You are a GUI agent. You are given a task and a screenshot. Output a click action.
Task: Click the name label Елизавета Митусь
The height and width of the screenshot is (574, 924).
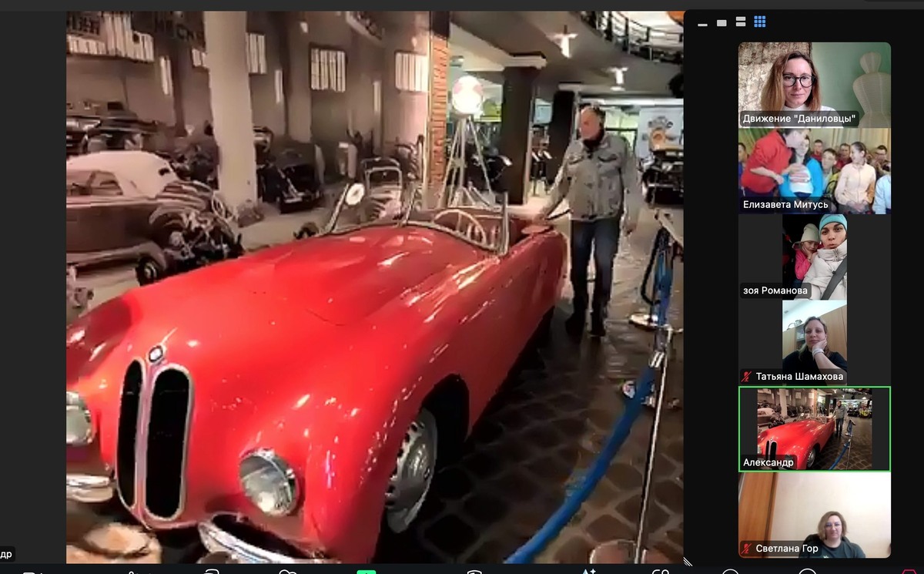click(x=785, y=205)
